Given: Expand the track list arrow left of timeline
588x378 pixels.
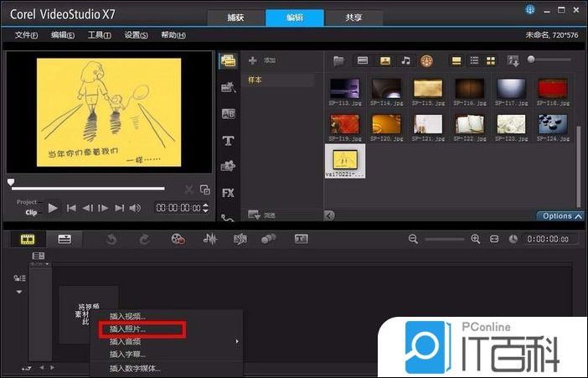Looking at the screenshot, I should 18,292.
